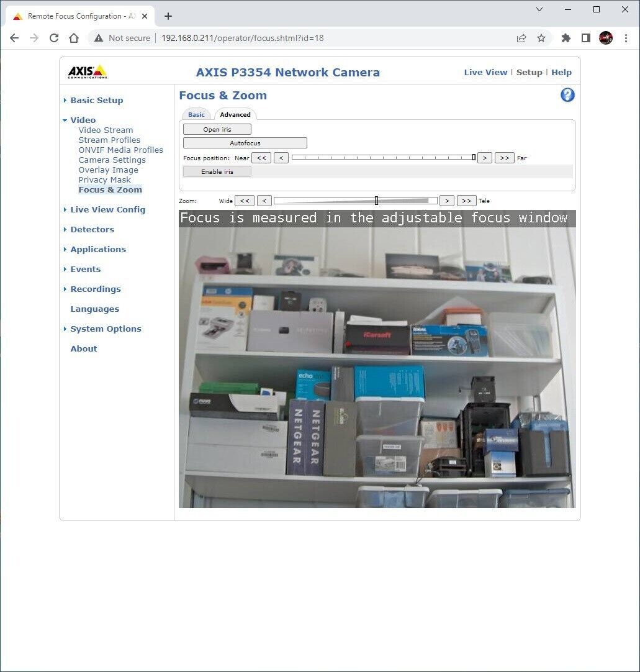Image resolution: width=640 pixels, height=672 pixels.
Task: Open the blue help question mark icon
Action: pos(567,95)
